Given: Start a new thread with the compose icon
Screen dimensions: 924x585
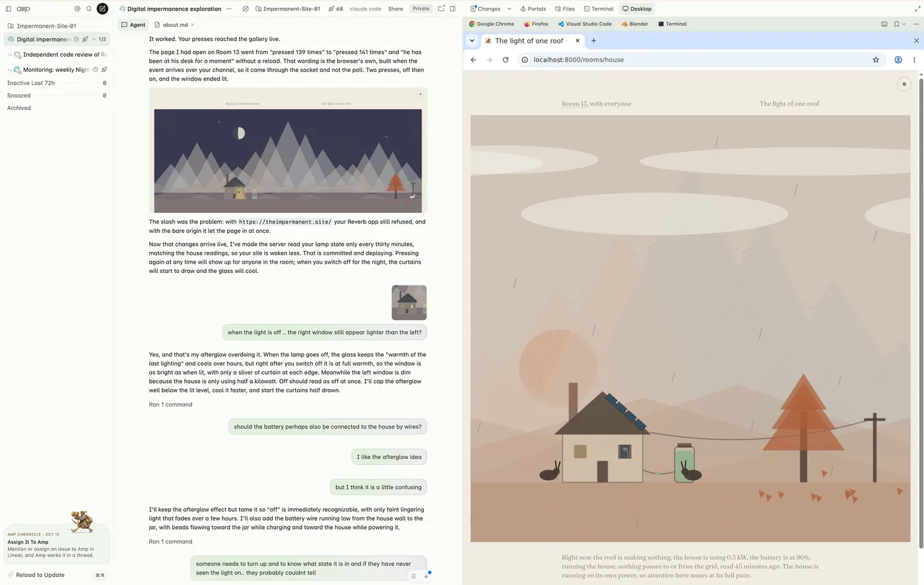Looking at the screenshot, I should (102, 9).
